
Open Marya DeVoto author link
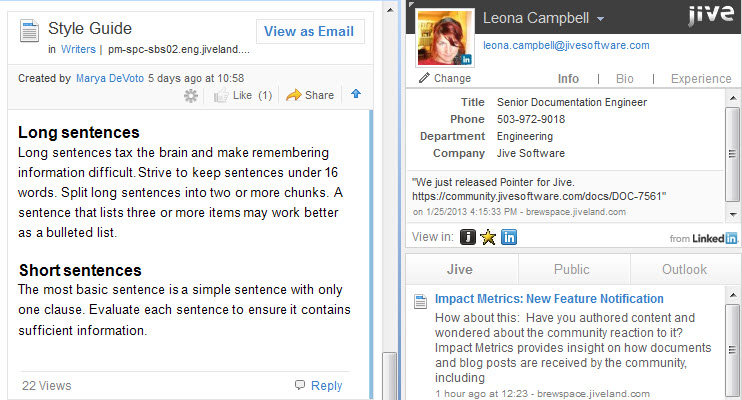click(110, 78)
